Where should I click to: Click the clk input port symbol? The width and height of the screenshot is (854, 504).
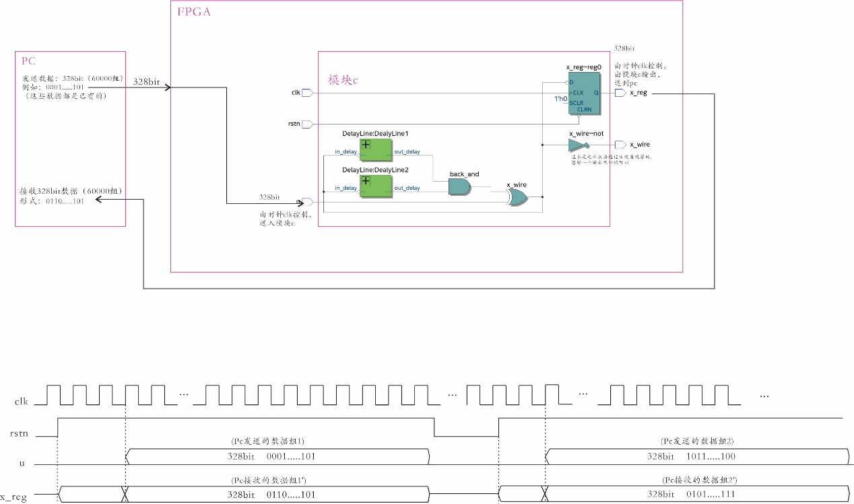307,92
